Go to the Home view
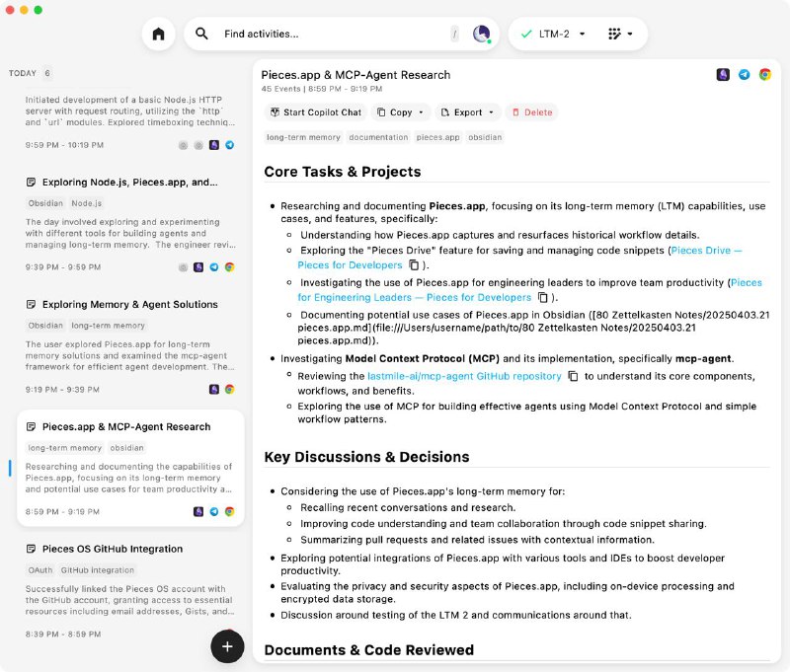 pyautogui.click(x=158, y=34)
